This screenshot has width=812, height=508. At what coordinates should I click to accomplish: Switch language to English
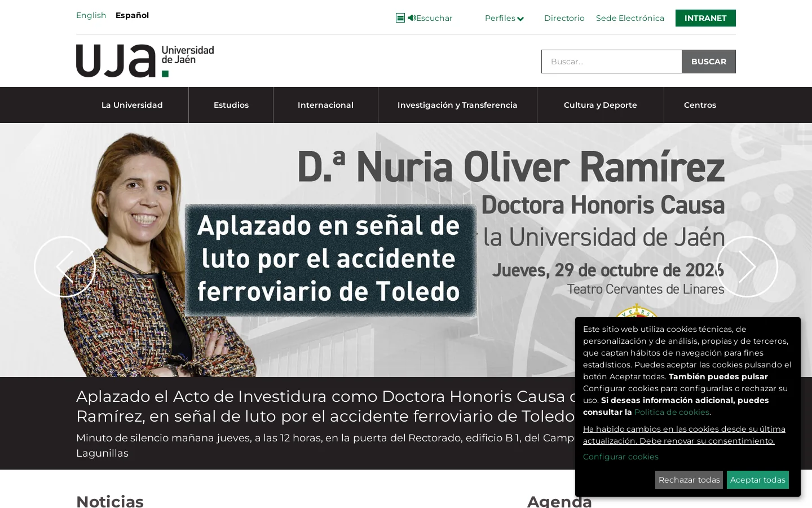pos(91,15)
